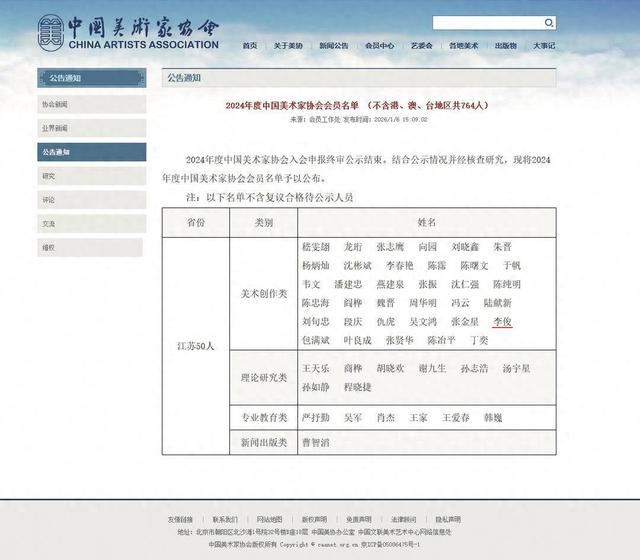Click the 公告通知 sidebar header banner

(x=91, y=78)
